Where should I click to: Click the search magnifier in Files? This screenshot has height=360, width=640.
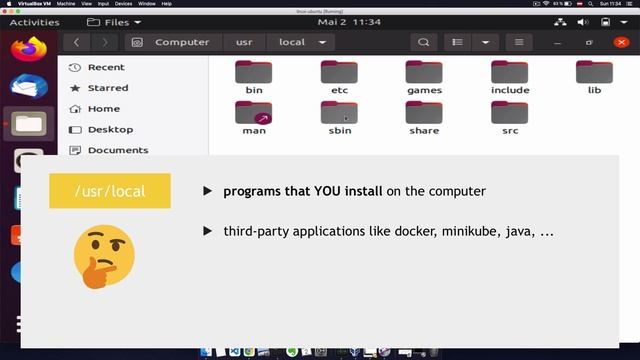[x=423, y=42]
